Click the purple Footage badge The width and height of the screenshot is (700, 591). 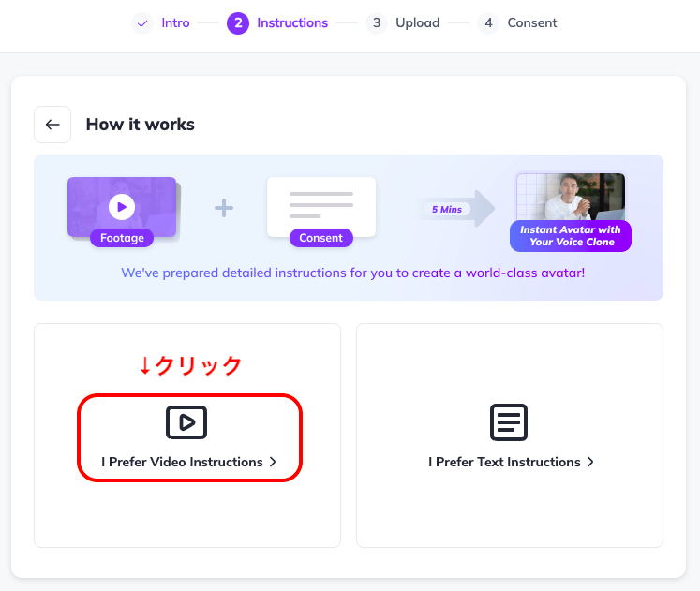pos(122,238)
